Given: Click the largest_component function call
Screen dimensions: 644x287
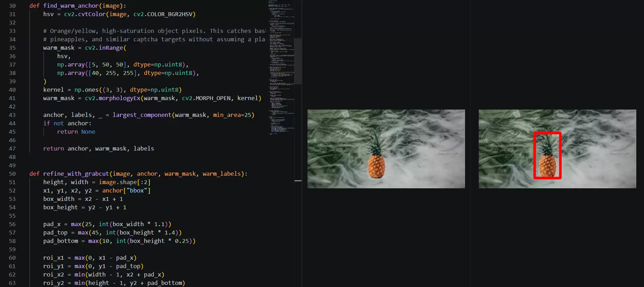Looking at the screenshot, I should [142, 115].
